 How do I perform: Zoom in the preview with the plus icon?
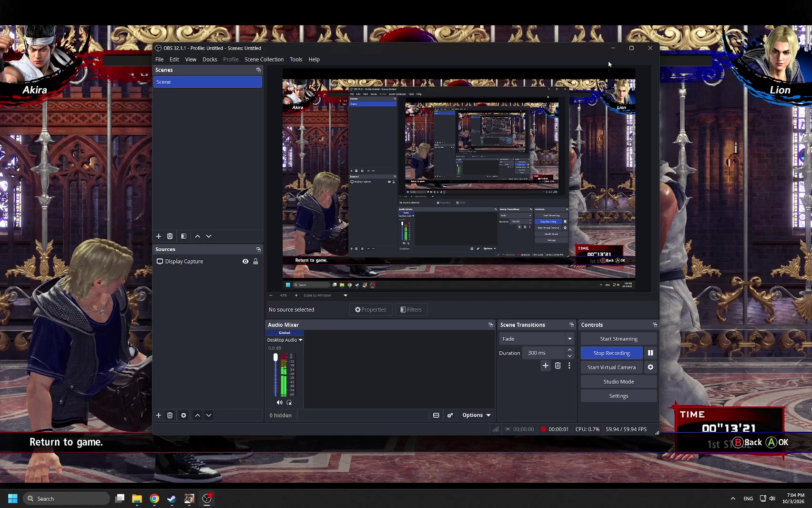[296, 295]
